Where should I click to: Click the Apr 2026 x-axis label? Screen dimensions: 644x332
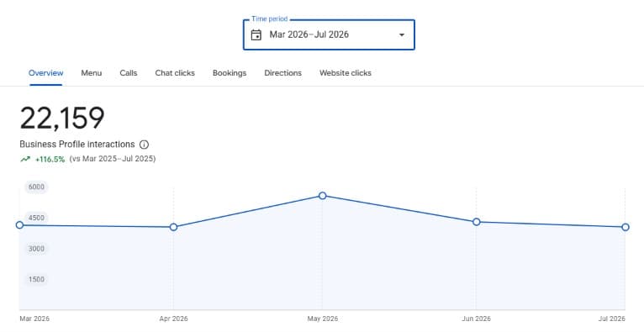point(173,319)
